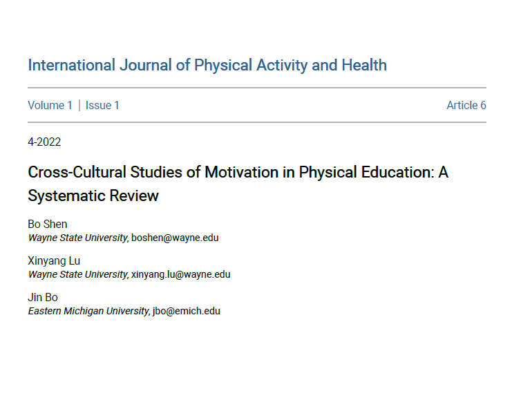The image size is (512, 420).
Task: Click 'Systematic Review' on the title's second line
Action: [x=93, y=195]
